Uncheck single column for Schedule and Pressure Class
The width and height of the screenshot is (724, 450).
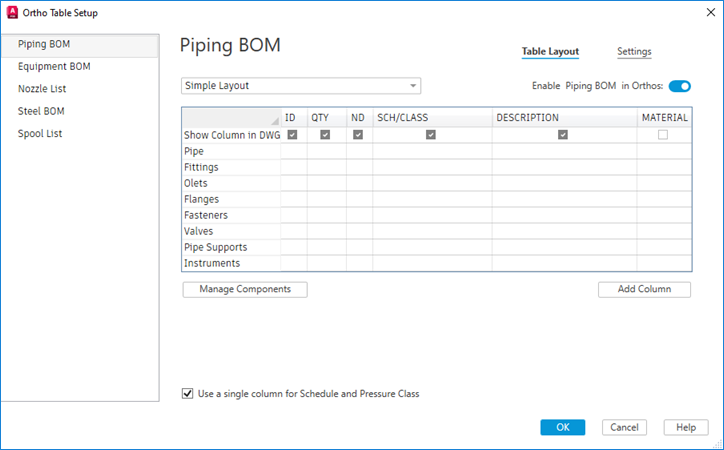click(188, 394)
